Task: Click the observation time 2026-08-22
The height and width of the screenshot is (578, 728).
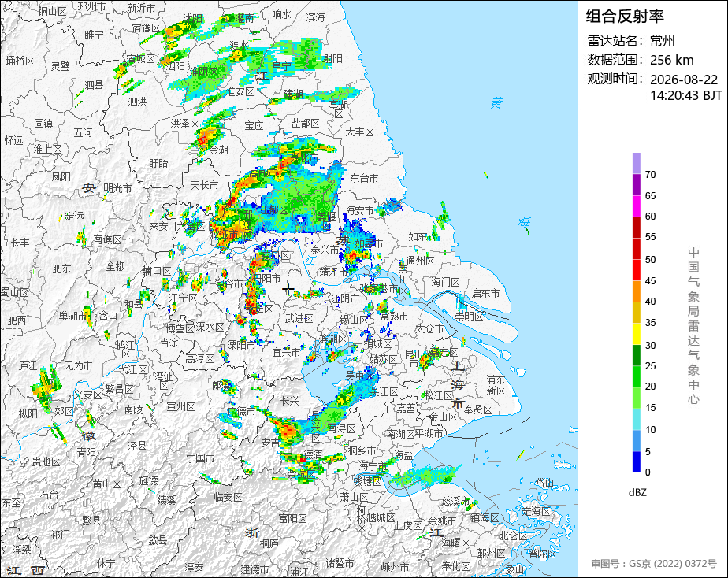Action: [x=684, y=80]
